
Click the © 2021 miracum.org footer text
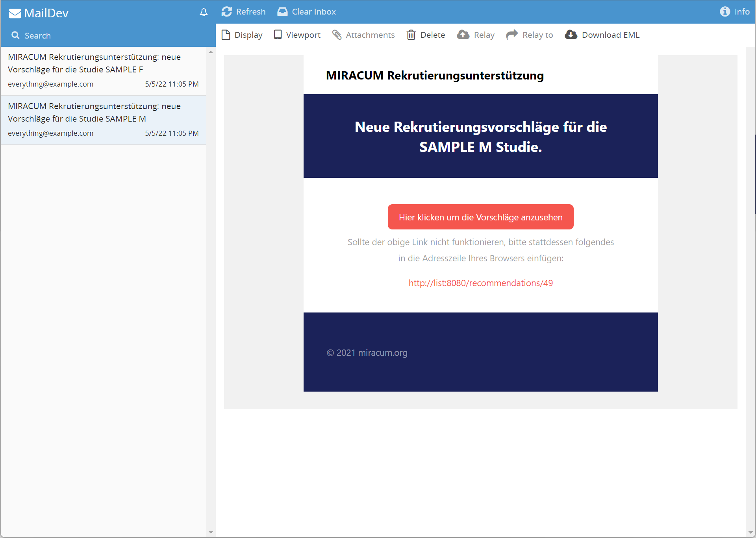click(367, 353)
